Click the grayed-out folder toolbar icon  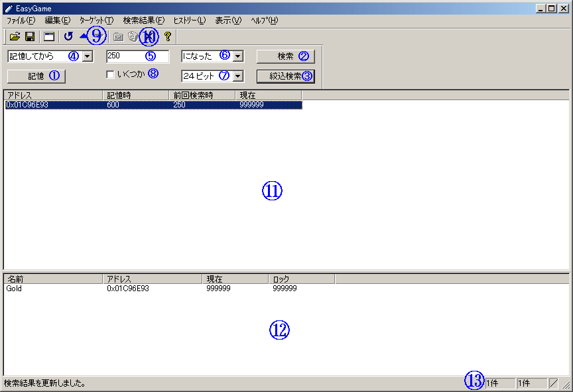pyautogui.click(x=118, y=36)
